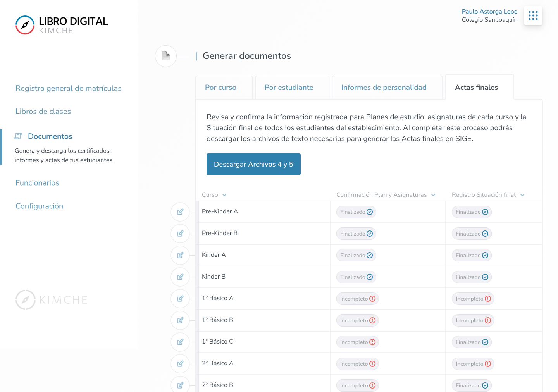
Task: Select the 1° Básico A course cell
Action: 264,299
